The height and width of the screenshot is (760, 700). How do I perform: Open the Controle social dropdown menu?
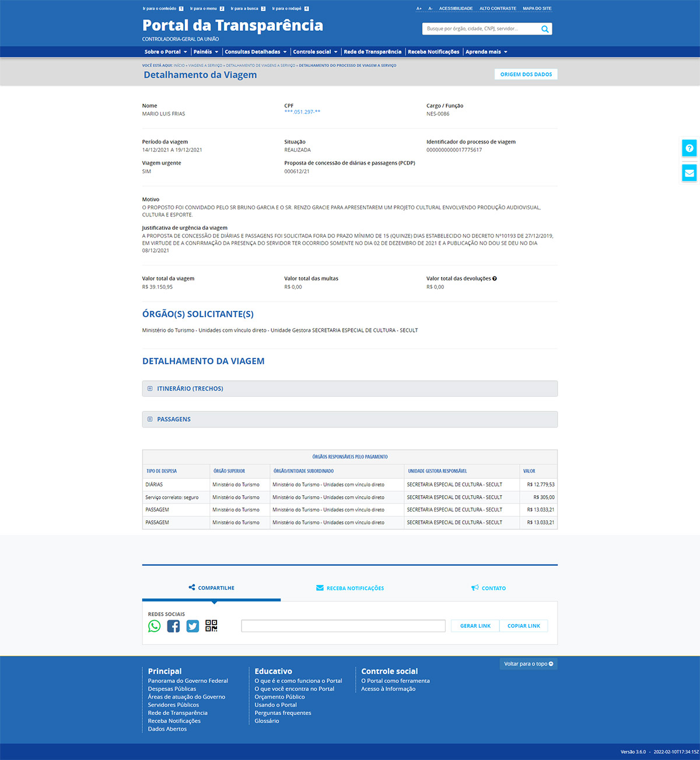pos(315,52)
